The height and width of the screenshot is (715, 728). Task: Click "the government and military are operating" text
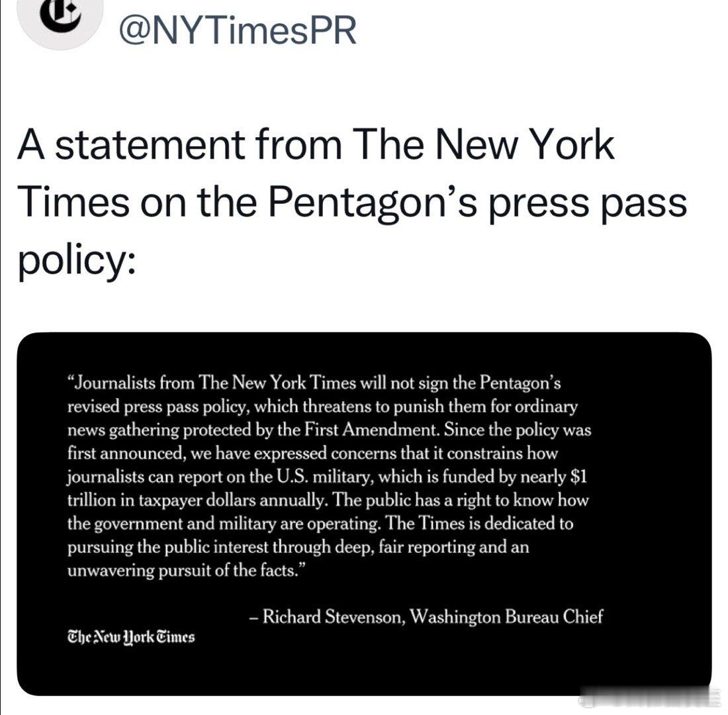224,524
